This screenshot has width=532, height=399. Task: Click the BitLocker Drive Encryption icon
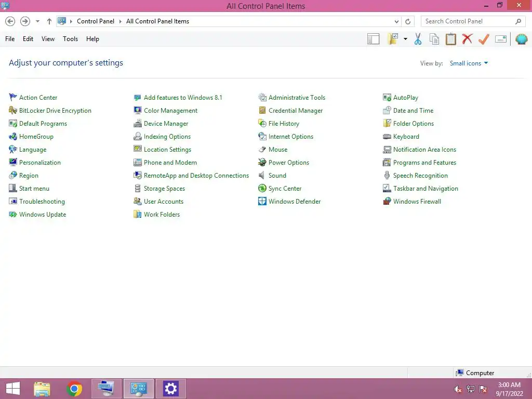[13, 110]
